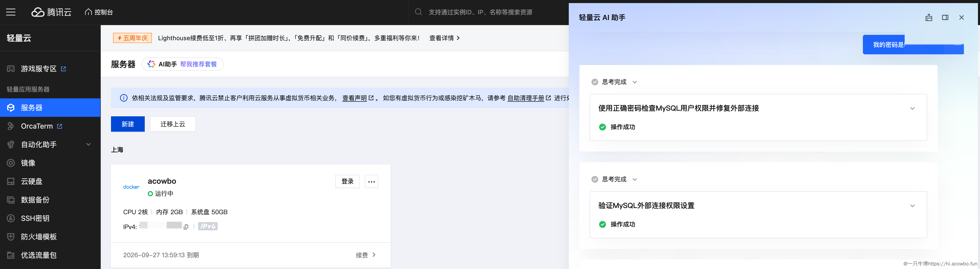Click 操作成功 under 验证MySQL外部连接权限设置
This screenshot has width=980, height=269.
point(617,224)
